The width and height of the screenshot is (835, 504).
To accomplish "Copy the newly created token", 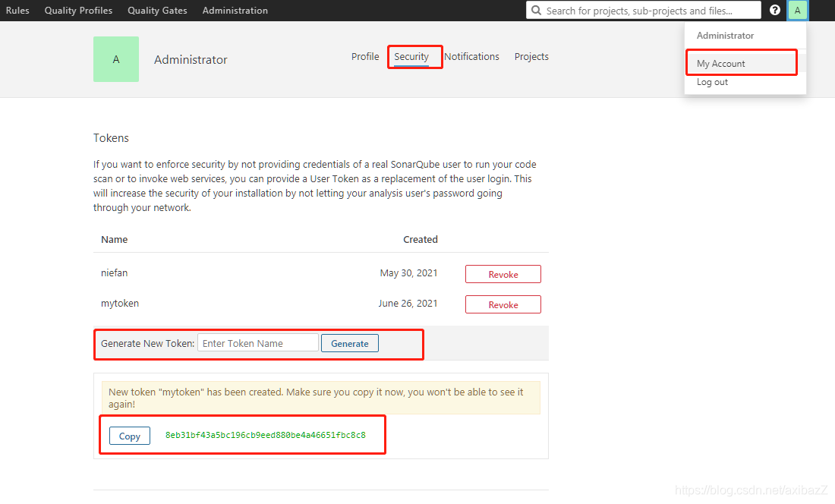I will (129, 435).
